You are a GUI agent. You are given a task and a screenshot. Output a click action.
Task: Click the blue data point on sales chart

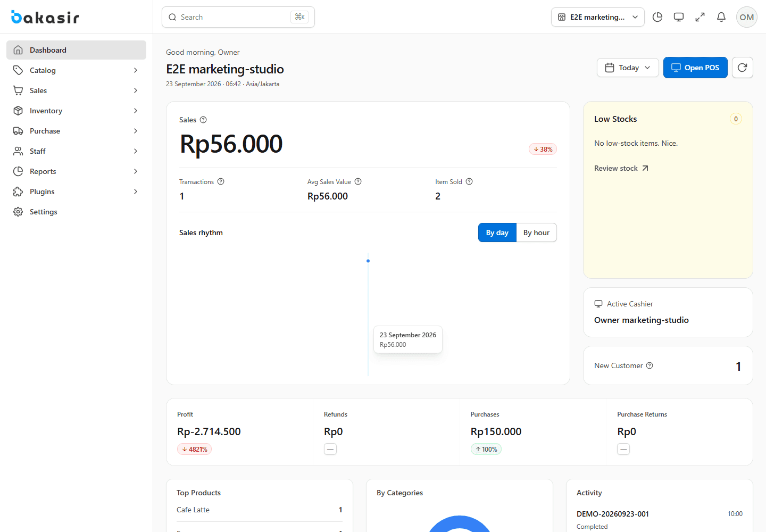pyautogui.click(x=368, y=261)
